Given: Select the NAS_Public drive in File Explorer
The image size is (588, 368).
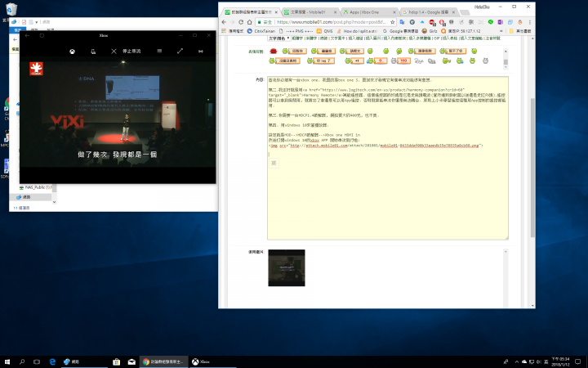Looking at the screenshot, I should coord(35,187).
